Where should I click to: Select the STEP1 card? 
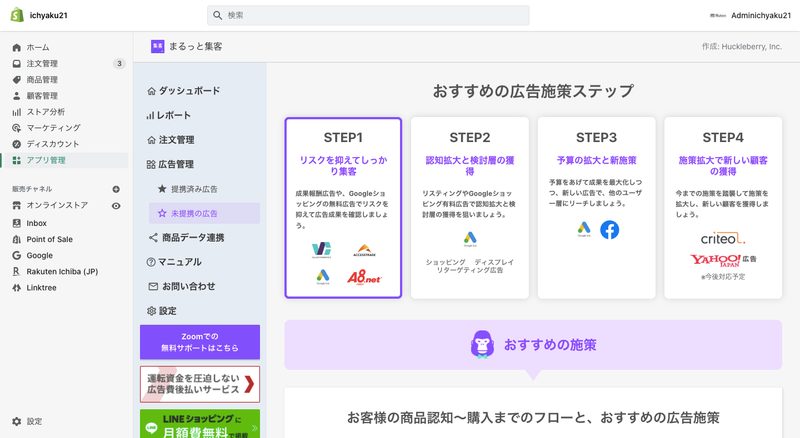coord(343,208)
